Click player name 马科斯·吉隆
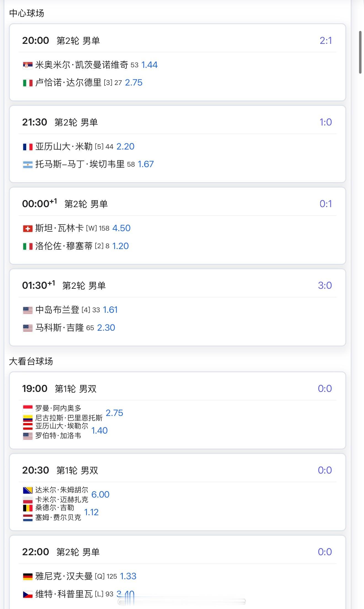This screenshot has width=364, height=609. [60, 328]
